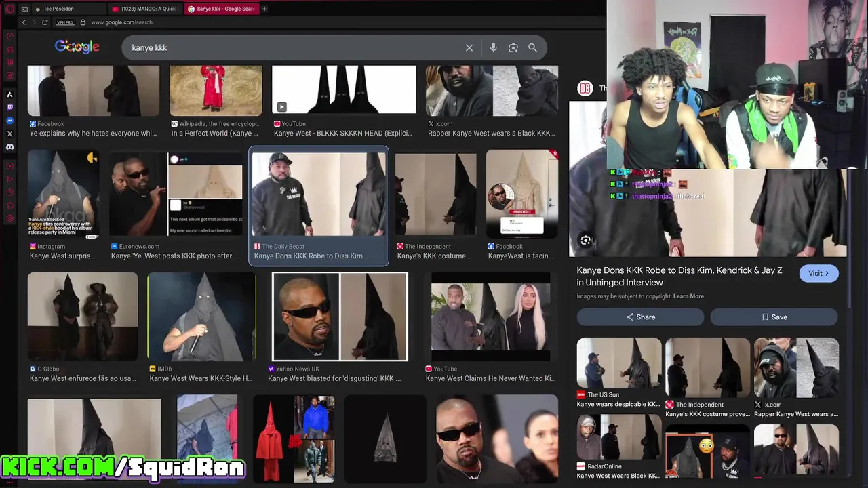Open the sidebar Settings gear icon
This screenshot has width=868, height=488.
9,218
